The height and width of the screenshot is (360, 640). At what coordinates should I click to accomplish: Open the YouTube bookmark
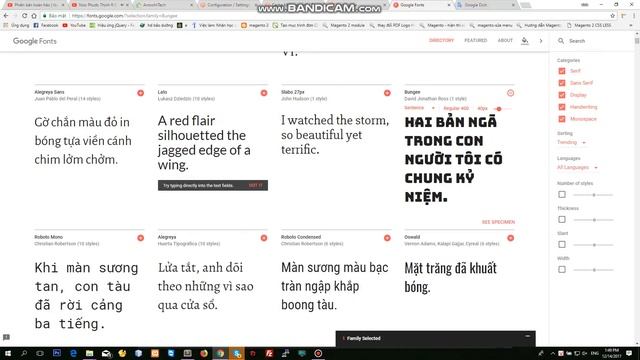tap(74, 25)
